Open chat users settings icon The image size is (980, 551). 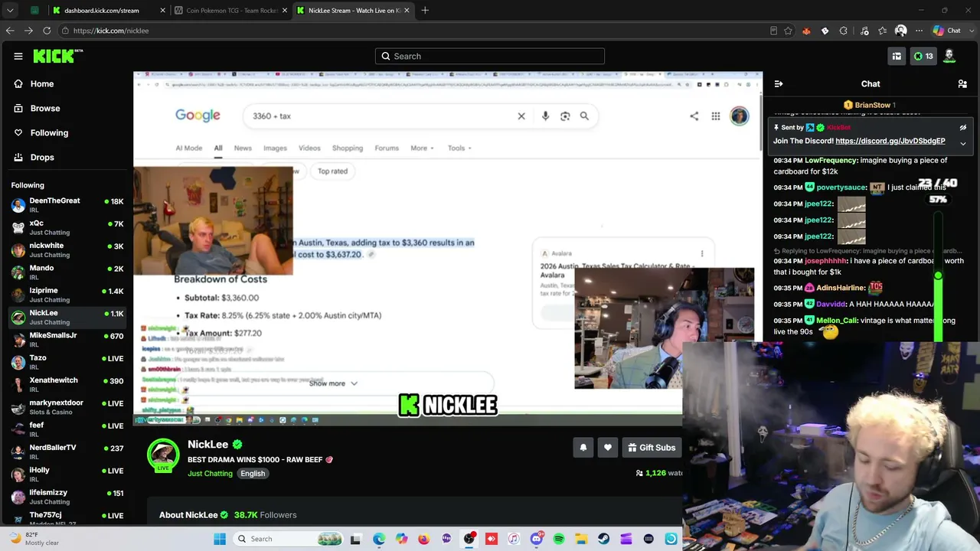click(962, 84)
